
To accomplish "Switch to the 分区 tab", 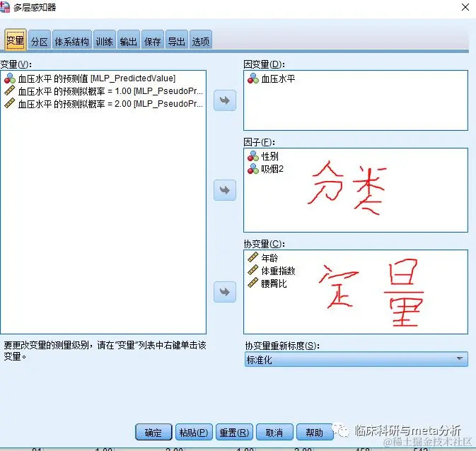I will (x=40, y=40).
